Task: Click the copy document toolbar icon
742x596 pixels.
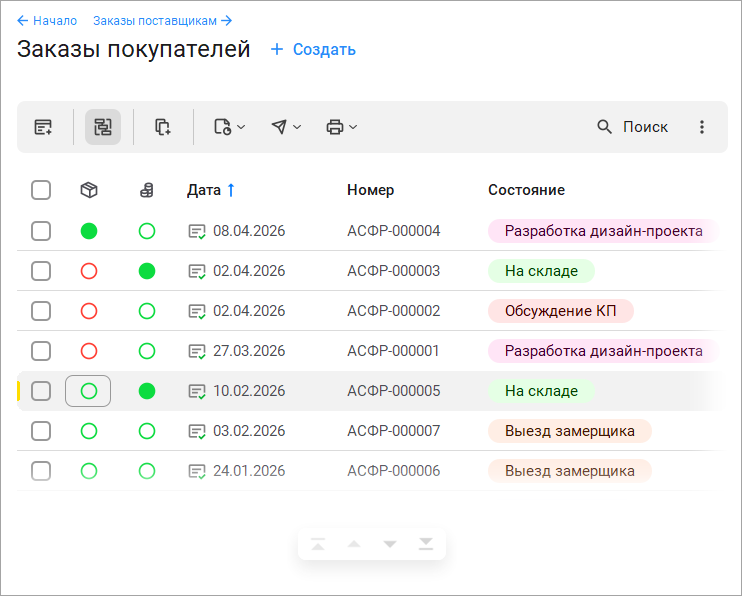Action: 162,127
